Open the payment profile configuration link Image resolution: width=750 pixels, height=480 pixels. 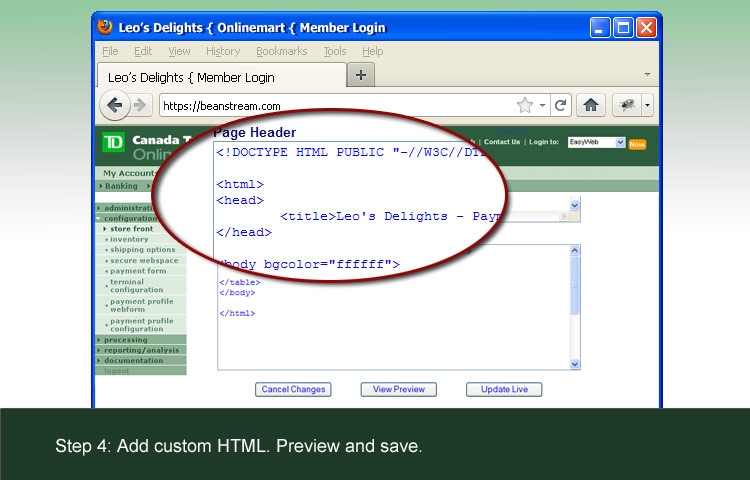click(x=142, y=325)
